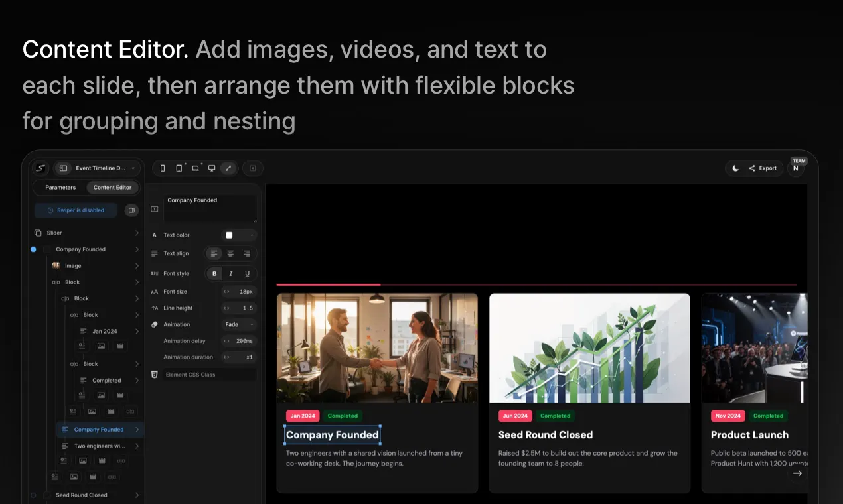The image size is (843, 504).
Task: Expand the Seed Round Closed row chevron
Action: pyautogui.click(x=137, y=495)
